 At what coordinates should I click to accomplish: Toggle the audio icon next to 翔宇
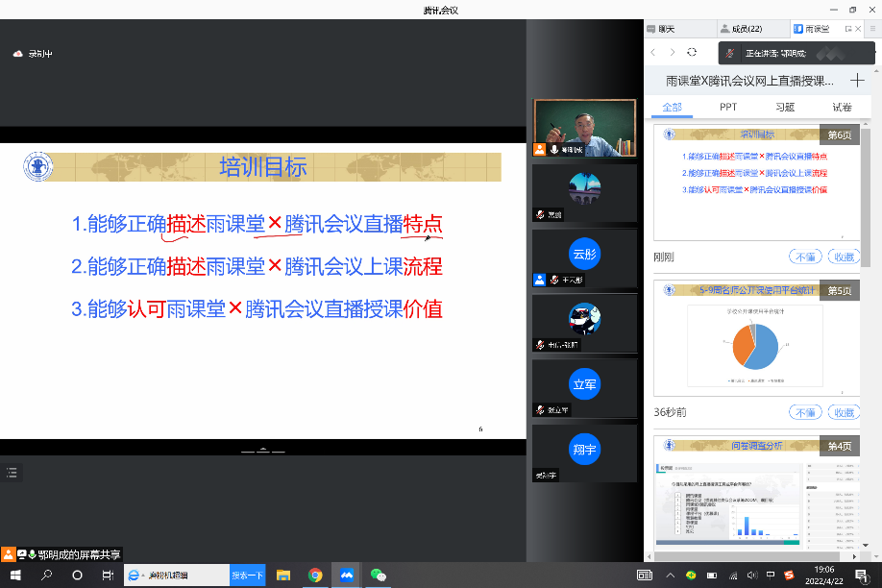click(539, 476)
